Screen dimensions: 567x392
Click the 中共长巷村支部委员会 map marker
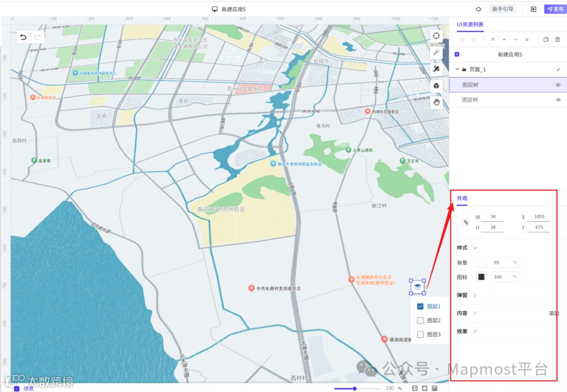(x=251, y=288)
